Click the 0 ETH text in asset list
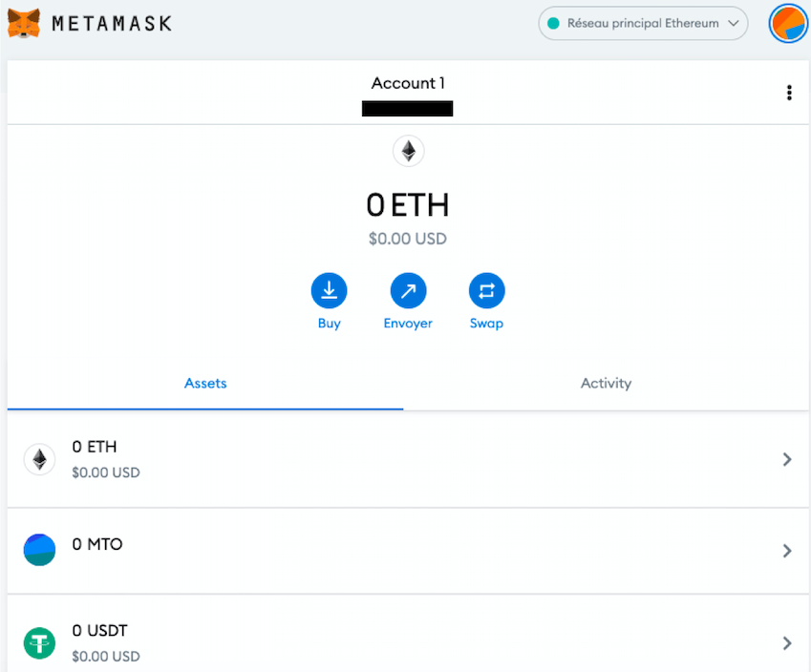811x672 pixels. pos(95,447)
